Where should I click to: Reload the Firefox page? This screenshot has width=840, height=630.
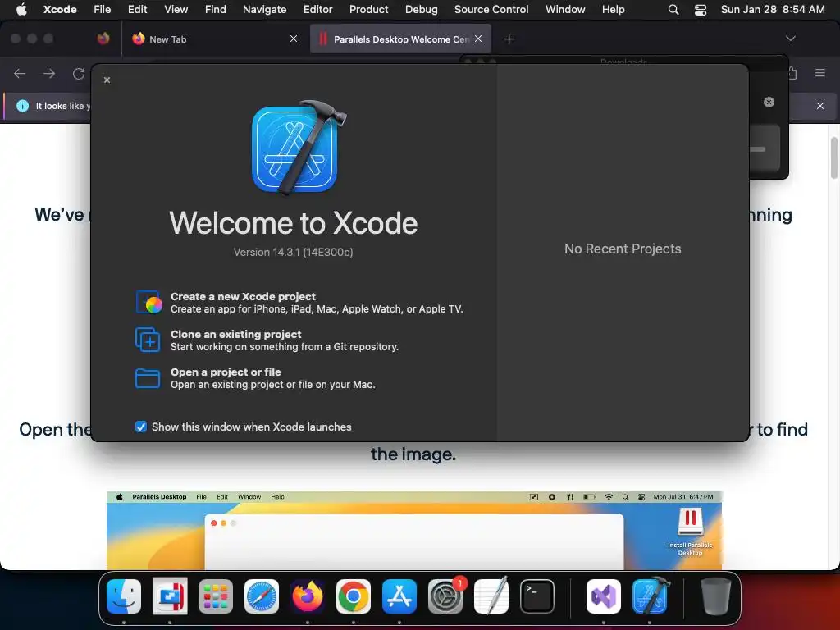[79, 73]
